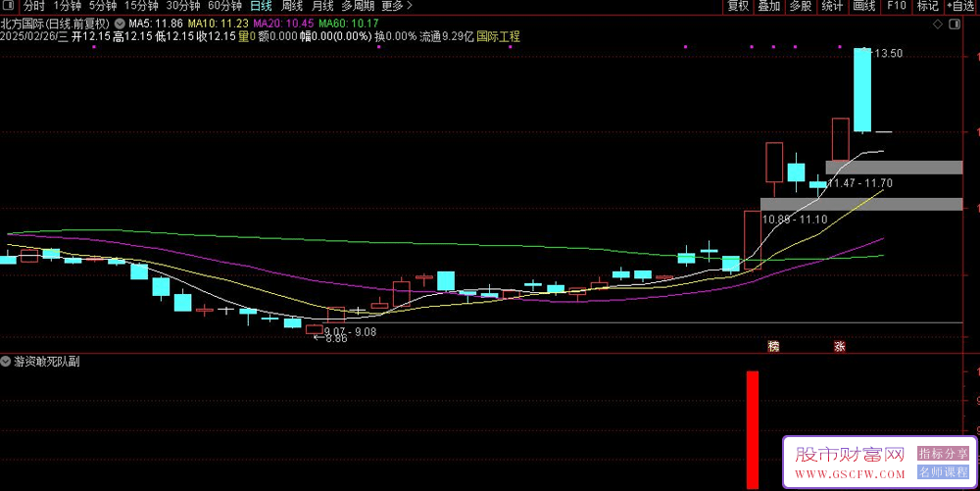Click the panel layout icon at top-left

click(x=9, y=6)
